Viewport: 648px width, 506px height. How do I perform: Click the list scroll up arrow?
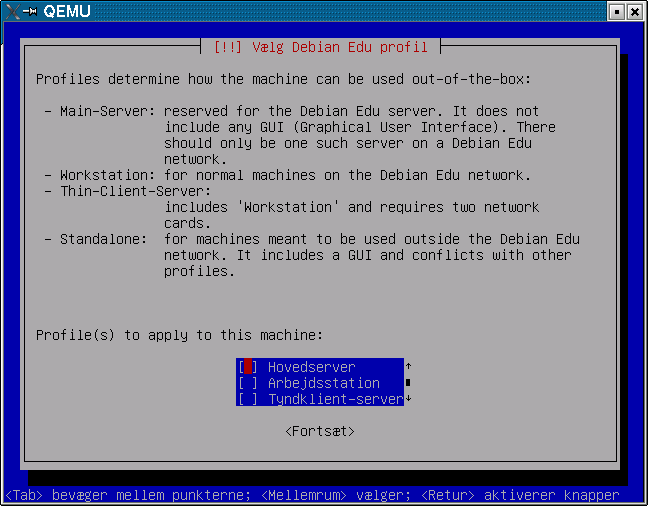(x=408, y=366)
